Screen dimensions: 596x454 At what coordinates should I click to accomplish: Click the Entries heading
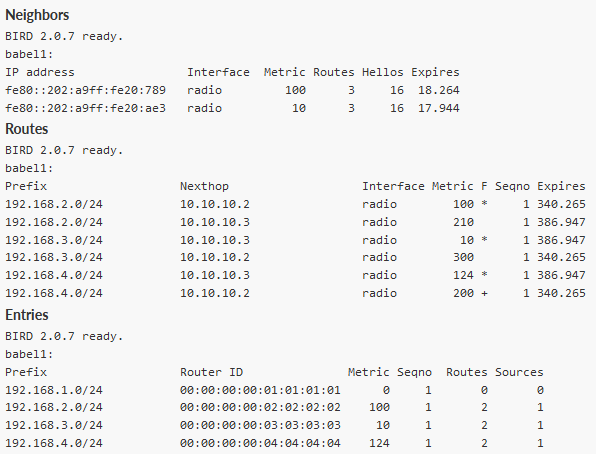point(27,315)
